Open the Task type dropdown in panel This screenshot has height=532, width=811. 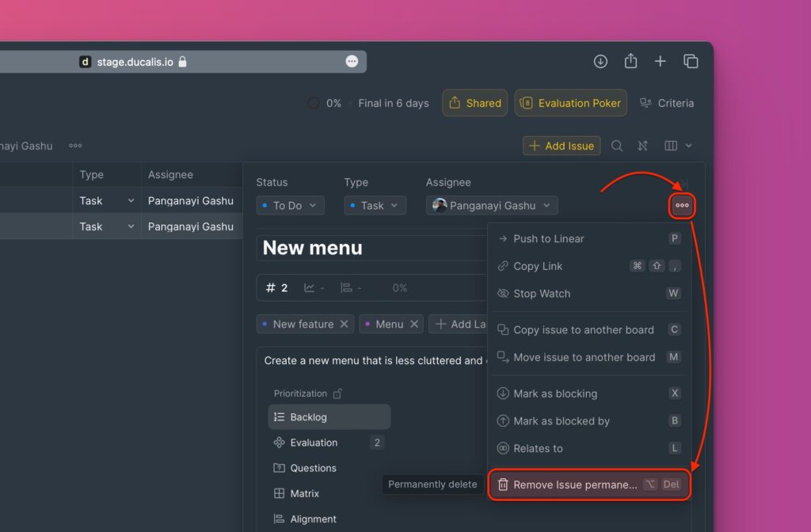coord(375,206)
